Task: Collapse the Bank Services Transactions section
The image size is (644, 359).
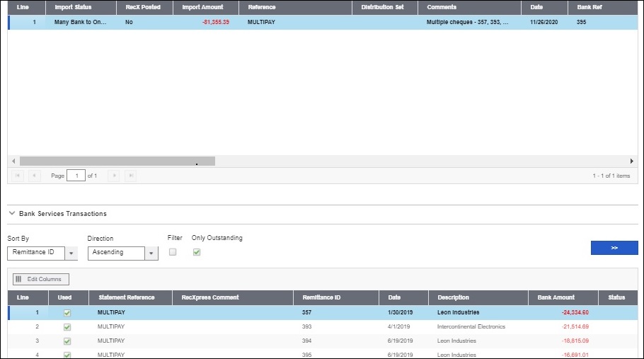Action: click(12, 213)
